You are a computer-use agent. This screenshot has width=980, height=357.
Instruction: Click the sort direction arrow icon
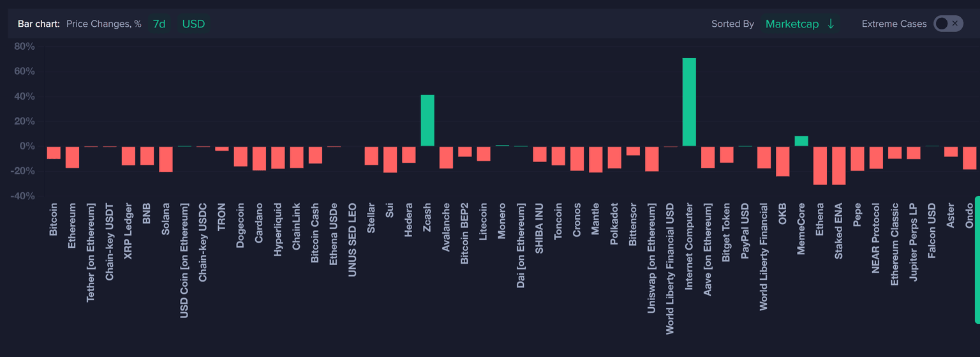[x=831, y=24]
